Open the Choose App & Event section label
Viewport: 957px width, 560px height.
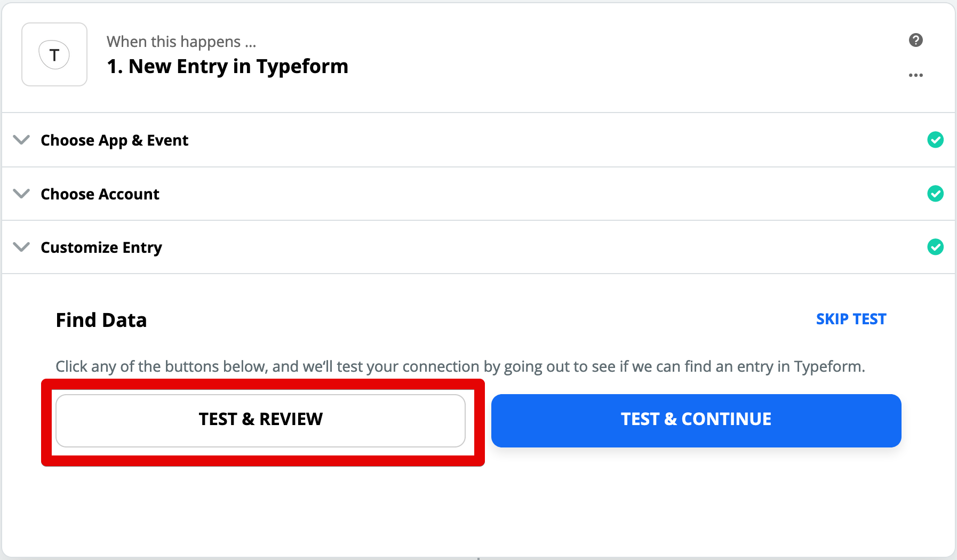tap(115, 140)
